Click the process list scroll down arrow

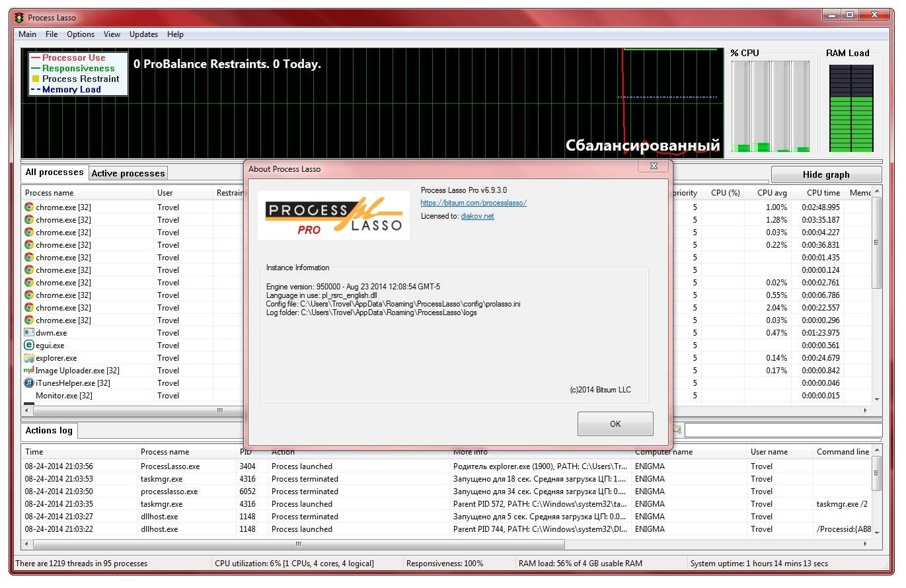877,399
